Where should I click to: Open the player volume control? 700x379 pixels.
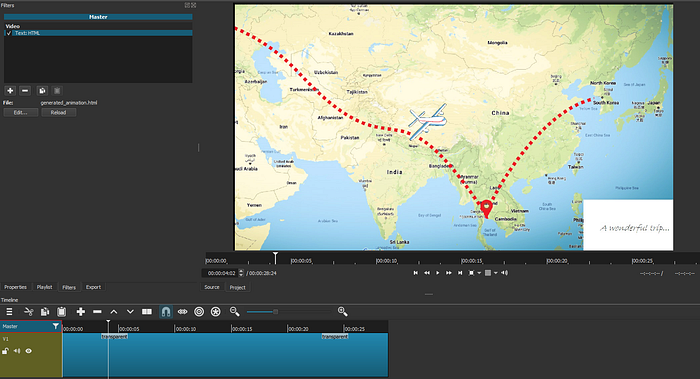[504, 273]
